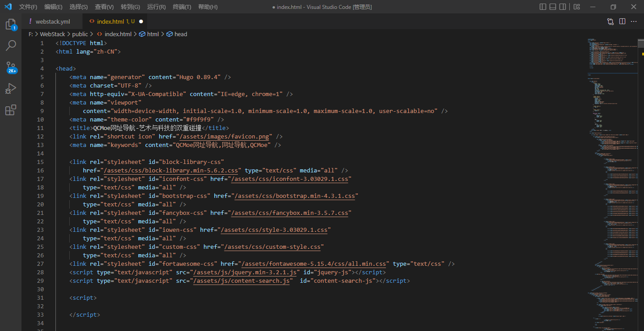Toggle the primary side bar visibility
Screen dimensions: 644x331
pos(543,7)
